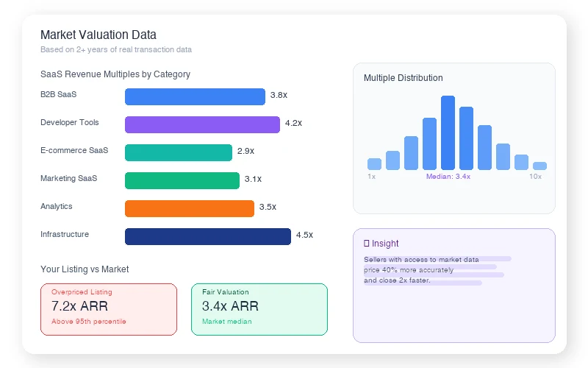Click the Insight icon in purple panel
Viewport: 588px width, 368px height.
(x=367, y=244)
